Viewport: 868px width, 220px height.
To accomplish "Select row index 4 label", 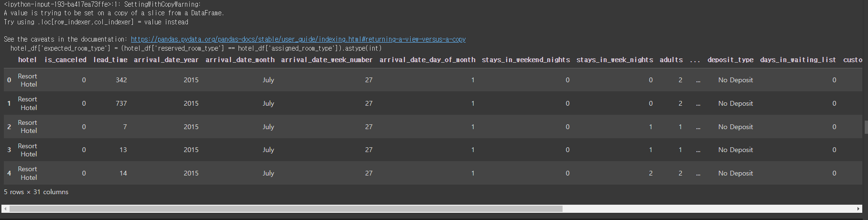I will pos(9,173).
